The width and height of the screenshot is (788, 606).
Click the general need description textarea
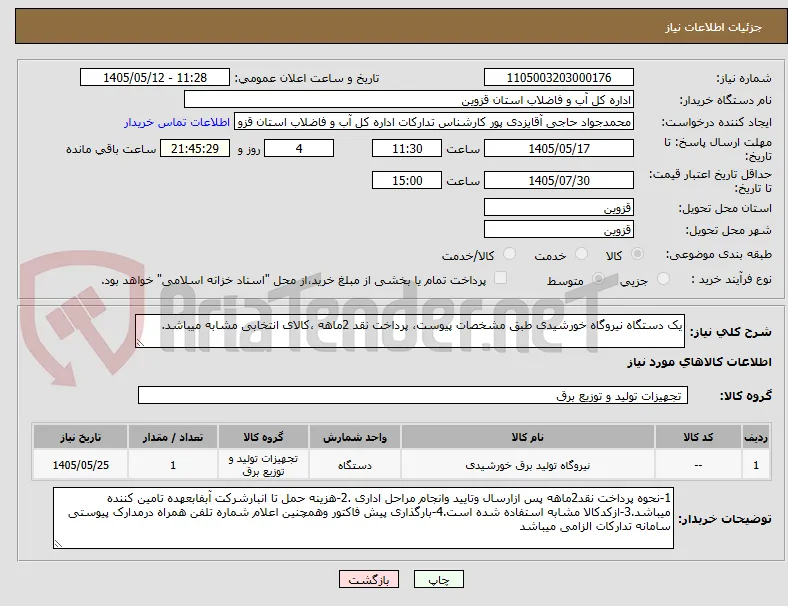point(410,331)
